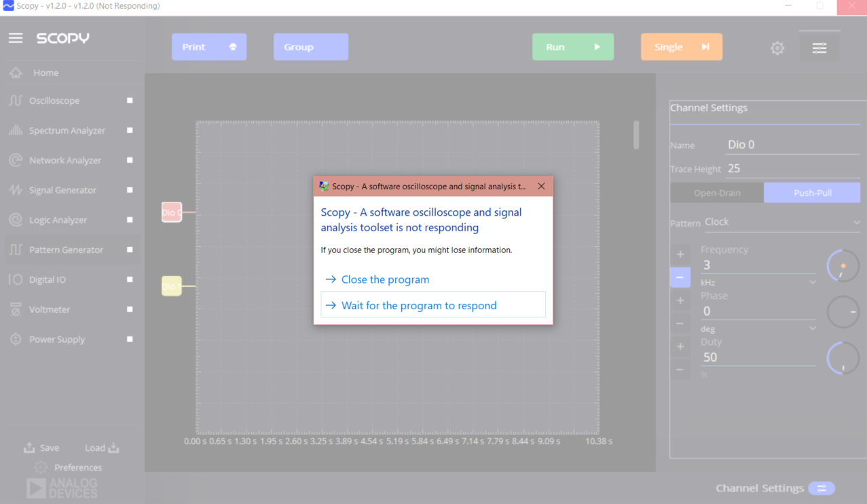Screen dimensions: 867x504
Task: Decrease Frequency with minus button
Action: (680, 277)
